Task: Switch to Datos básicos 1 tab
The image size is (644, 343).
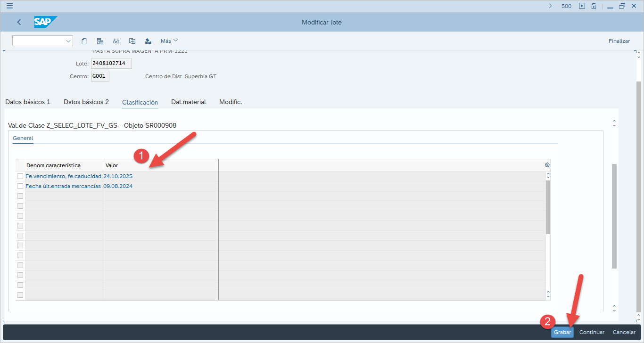Action: click(x=28, y=102)
